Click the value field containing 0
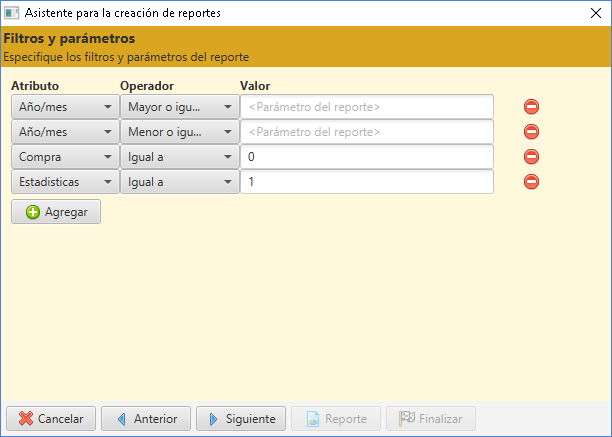Image resolution: width=612 pixels, height=437 pixels. click(367, 157)
